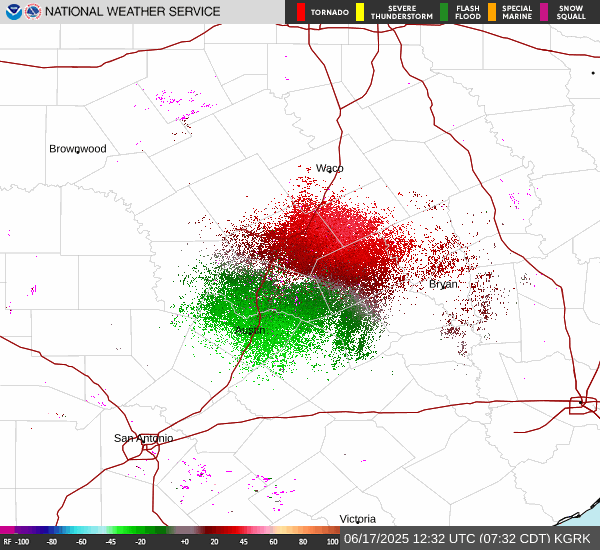This screenshot has height=550, width=600.
Task: Click the National Weather Service emblem
Action: (x=33, y=12)
